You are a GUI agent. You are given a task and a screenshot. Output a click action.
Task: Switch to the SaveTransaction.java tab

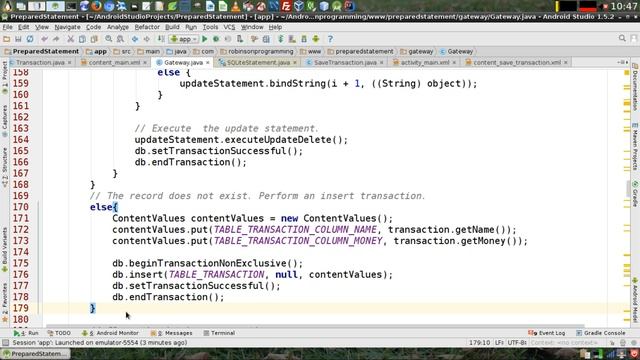coord(345,62)
